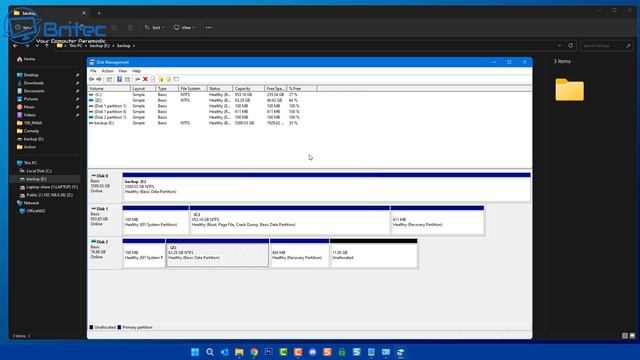Open the Windows Start button

pos(195,352)
